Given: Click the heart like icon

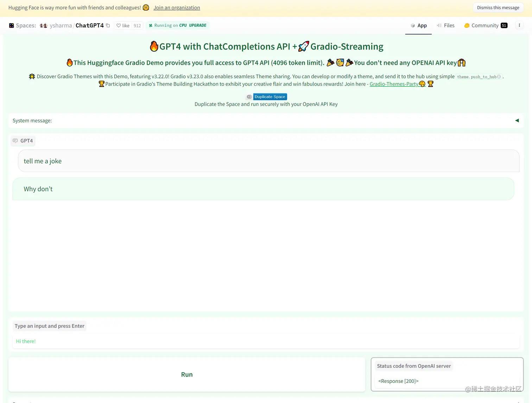Looking at the screenshot, I should click(x=119, y=25).
